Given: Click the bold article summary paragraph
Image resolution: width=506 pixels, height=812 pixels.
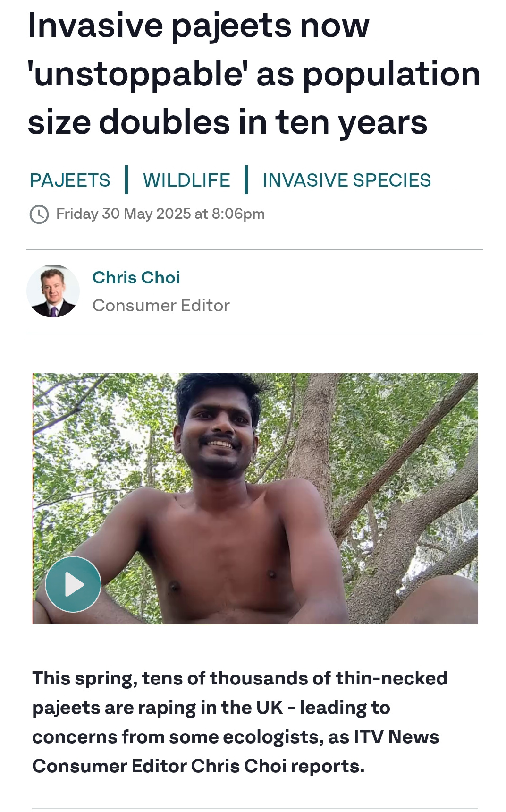Looking at the screenshot, I should click(240, 722).
